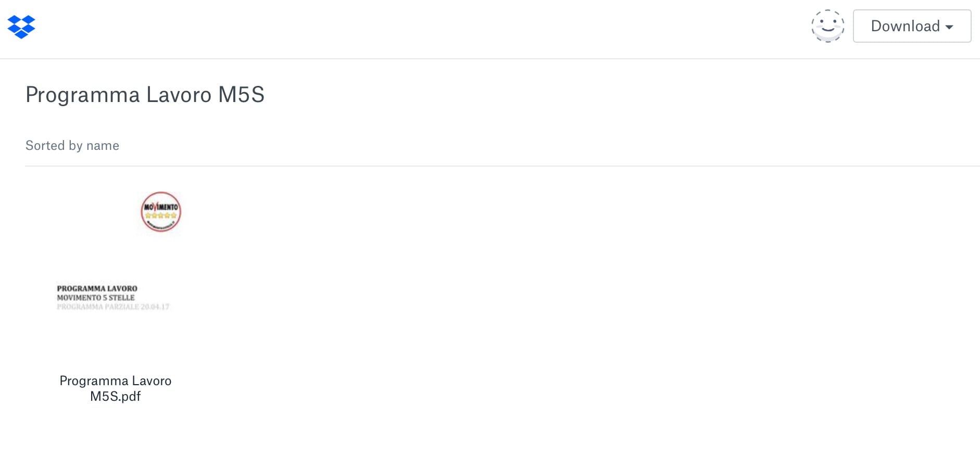Click the yellow stars inside the Movimento logo
The image size is (980, 457).
pyautogui.click(x=161, y=215)
